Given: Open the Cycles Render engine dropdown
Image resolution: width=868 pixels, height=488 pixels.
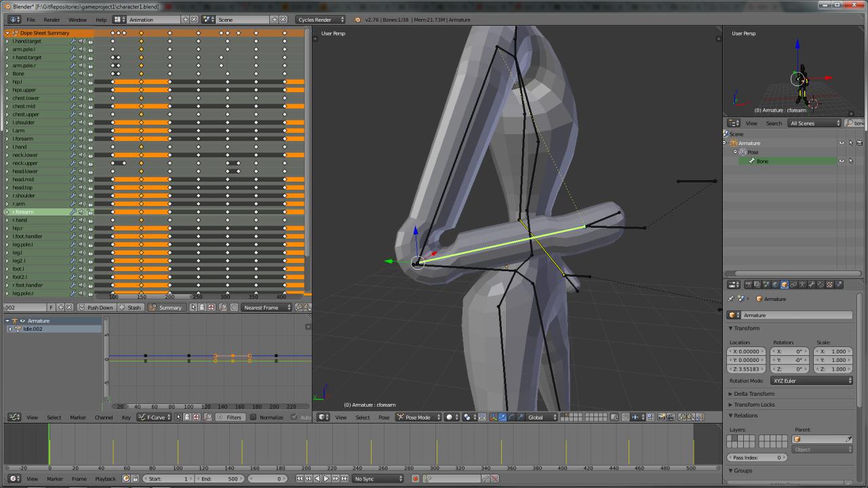Looking at the screenshot, I should point(321,20).
